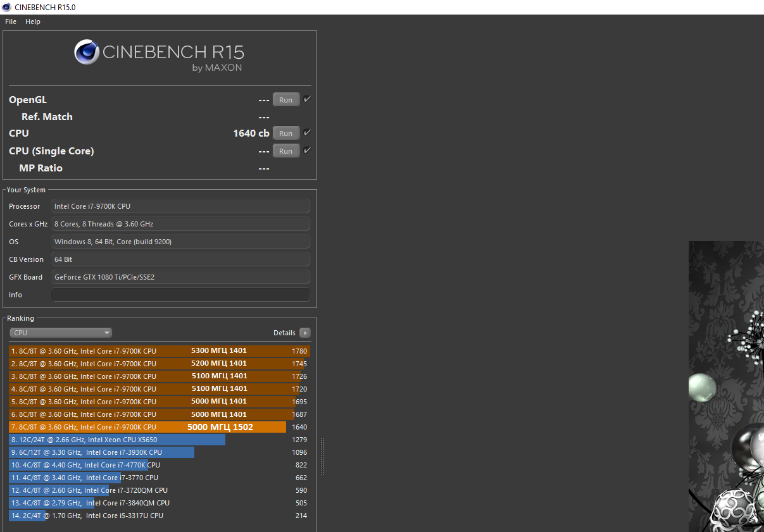The image size is (764, 532).
Task: Toggle the OpenGL test checkbox
Action: [x=307, y=99]
